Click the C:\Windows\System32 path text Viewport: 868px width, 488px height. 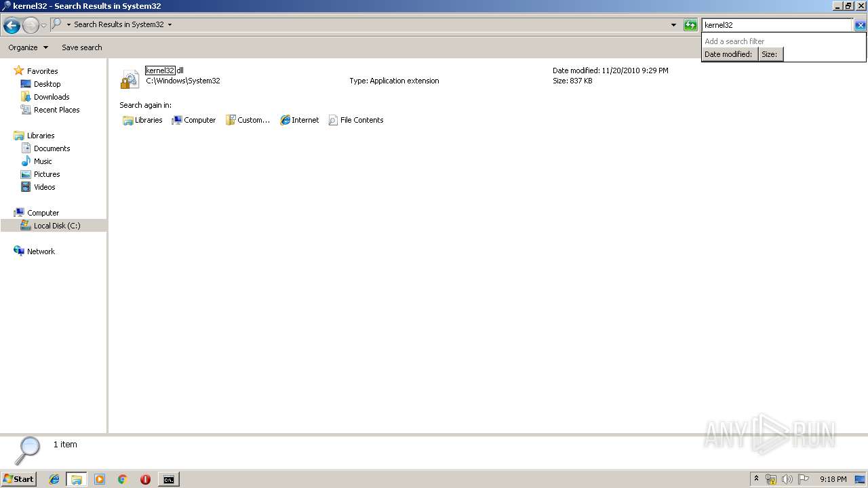183,81
